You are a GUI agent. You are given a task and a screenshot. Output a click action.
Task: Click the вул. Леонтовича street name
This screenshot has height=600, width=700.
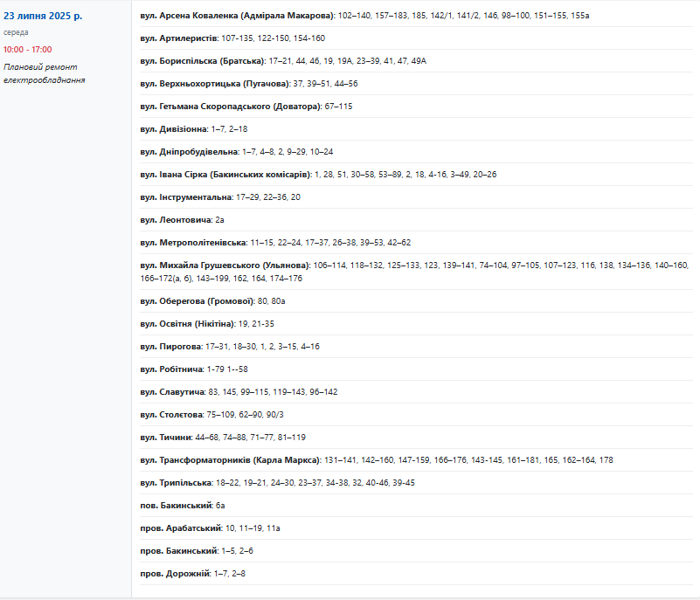[176, 220]
